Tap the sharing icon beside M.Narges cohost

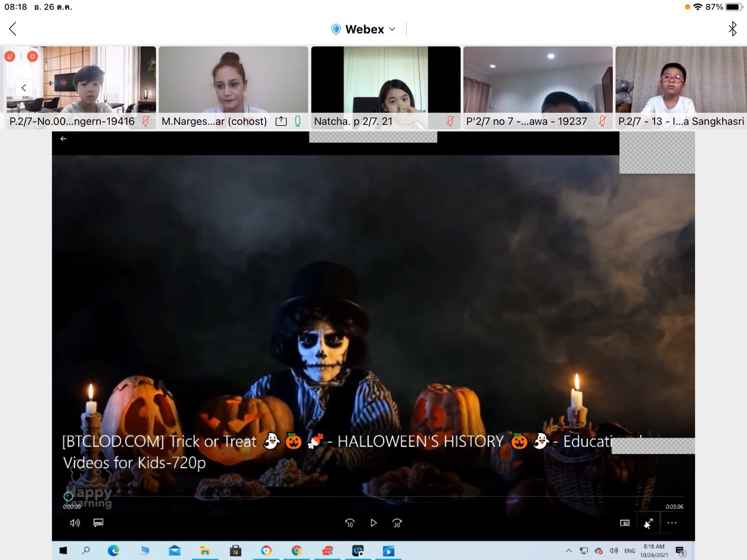(281, 121)
